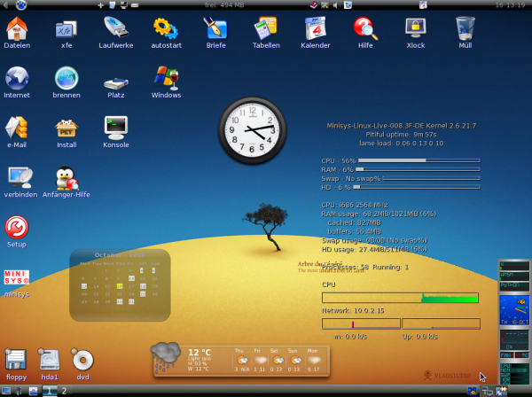Select highlighted day in October calendar
The width and height of the screenshot is (532, 397).
[x=119, y=286]
